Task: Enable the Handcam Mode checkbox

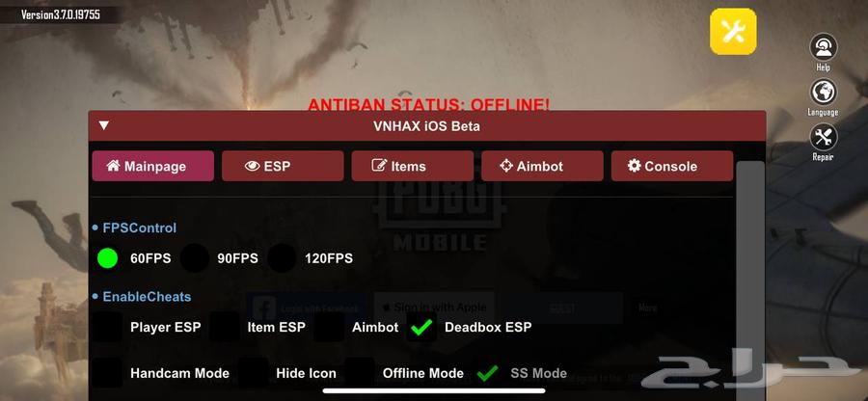Action: coord(107,373)
